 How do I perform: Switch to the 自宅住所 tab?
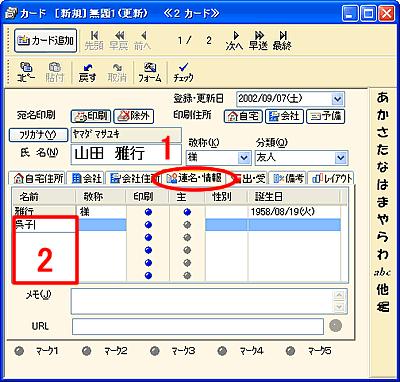coord(38,179)
